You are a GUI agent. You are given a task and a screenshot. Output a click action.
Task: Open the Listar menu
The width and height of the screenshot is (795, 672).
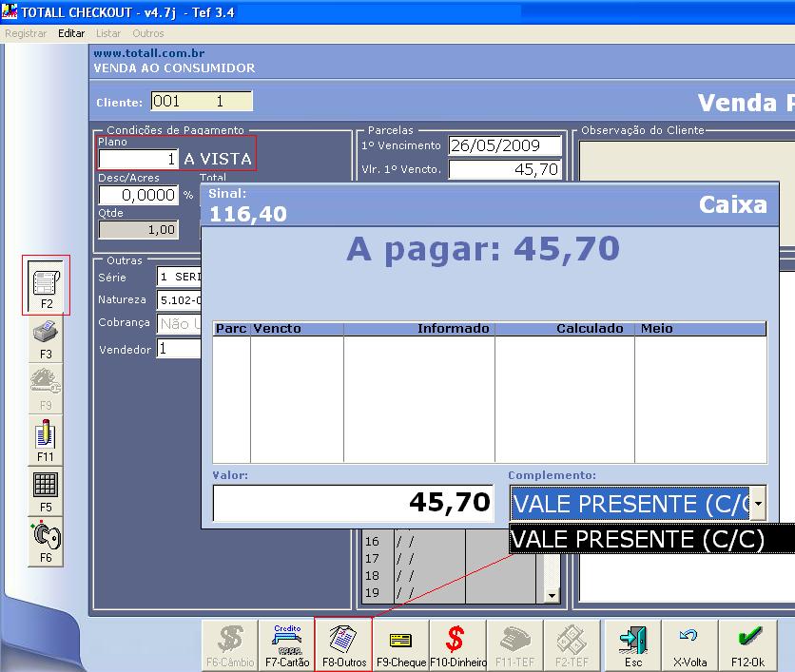[107, 31]
